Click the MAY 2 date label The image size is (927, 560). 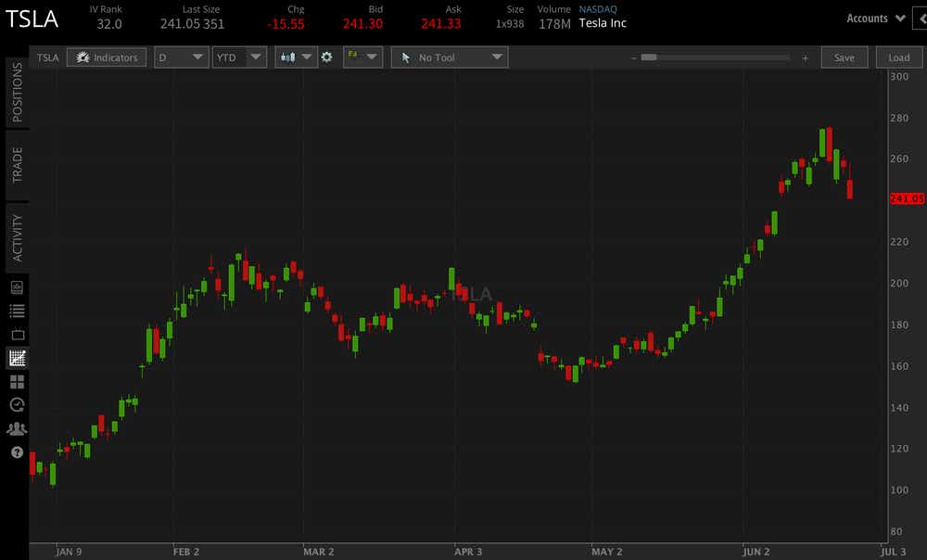(606, 552)
